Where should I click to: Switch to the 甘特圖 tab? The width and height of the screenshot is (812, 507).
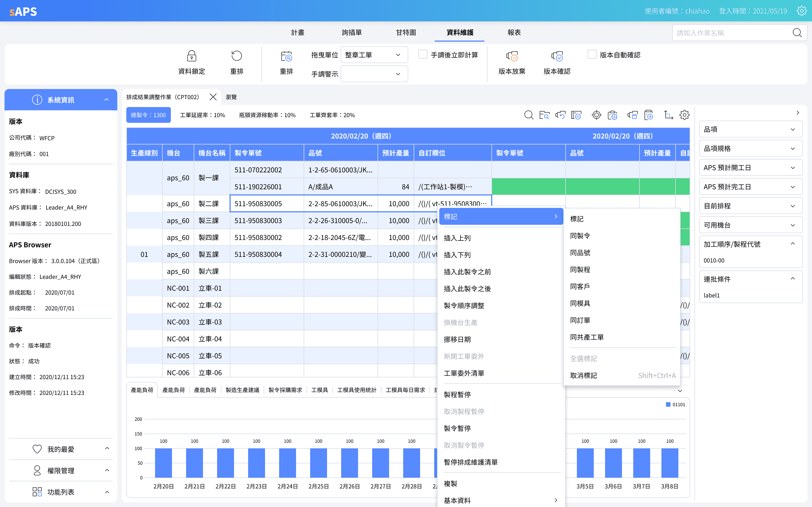[406, 32]
